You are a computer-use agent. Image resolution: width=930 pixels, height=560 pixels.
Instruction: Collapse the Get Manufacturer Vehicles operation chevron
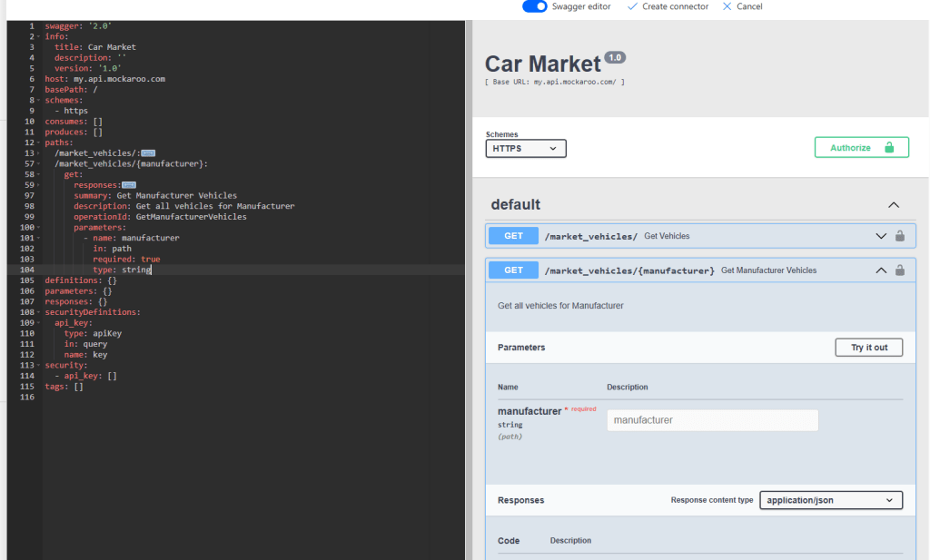tap(880, 270)
